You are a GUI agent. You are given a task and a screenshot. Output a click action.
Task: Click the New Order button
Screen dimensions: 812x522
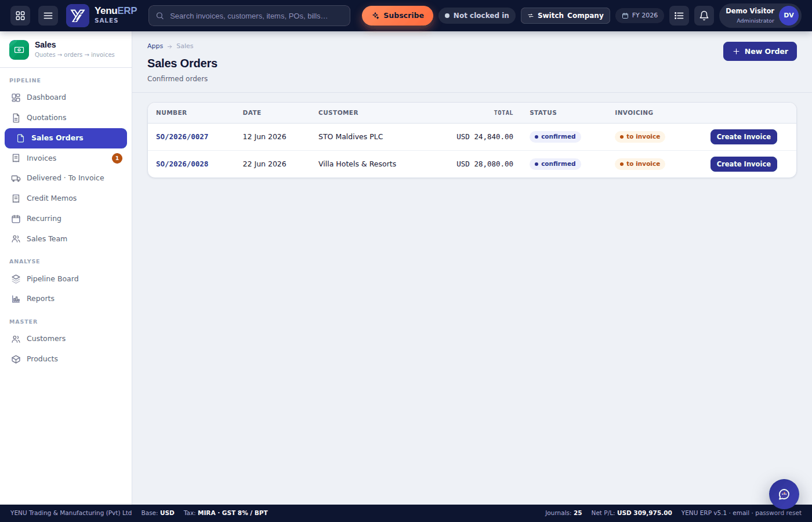click(760, 51)
